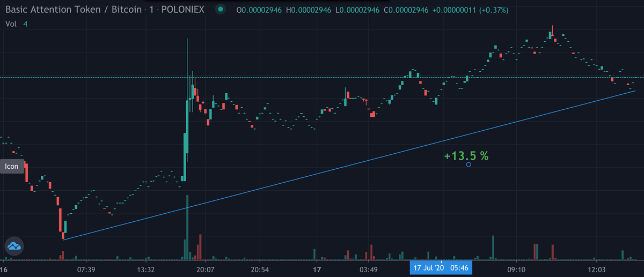Click the 03:49 time axis label
This screenshot has width=644, height=277.
(369, 269)
